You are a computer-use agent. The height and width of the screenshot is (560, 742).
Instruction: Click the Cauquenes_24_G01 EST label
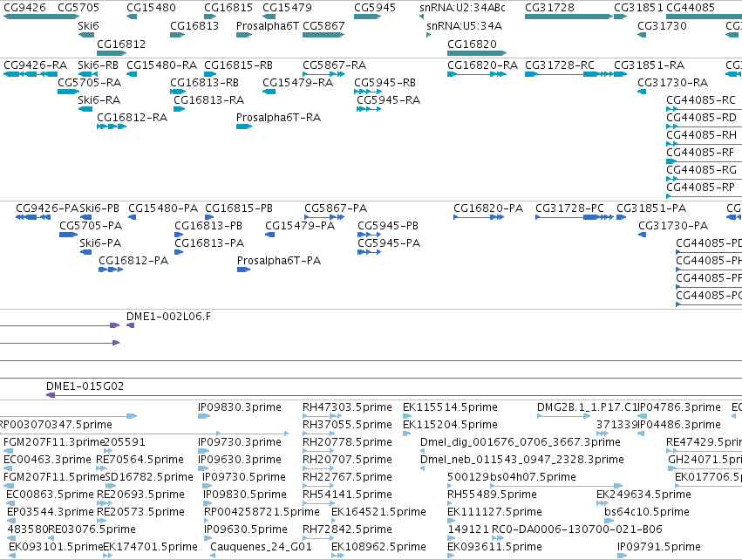coord(262,547)
